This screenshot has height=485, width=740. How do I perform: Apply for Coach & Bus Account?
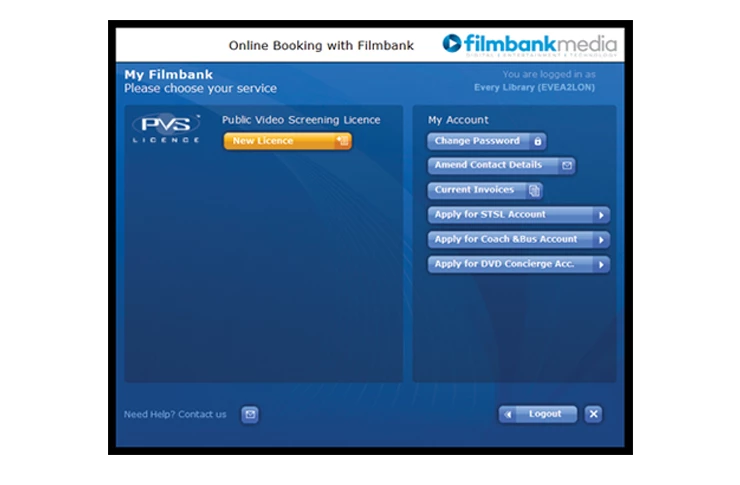click(x=519, y=240)
